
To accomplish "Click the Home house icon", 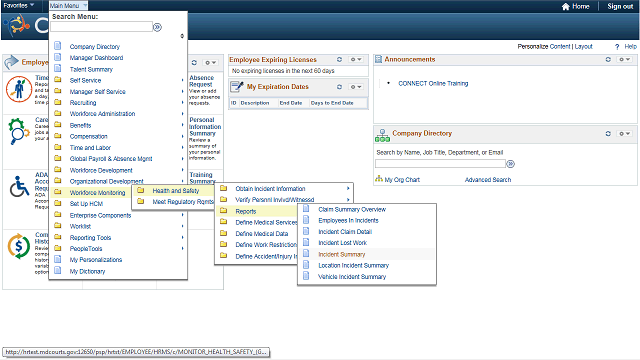I will coord(566,7).
